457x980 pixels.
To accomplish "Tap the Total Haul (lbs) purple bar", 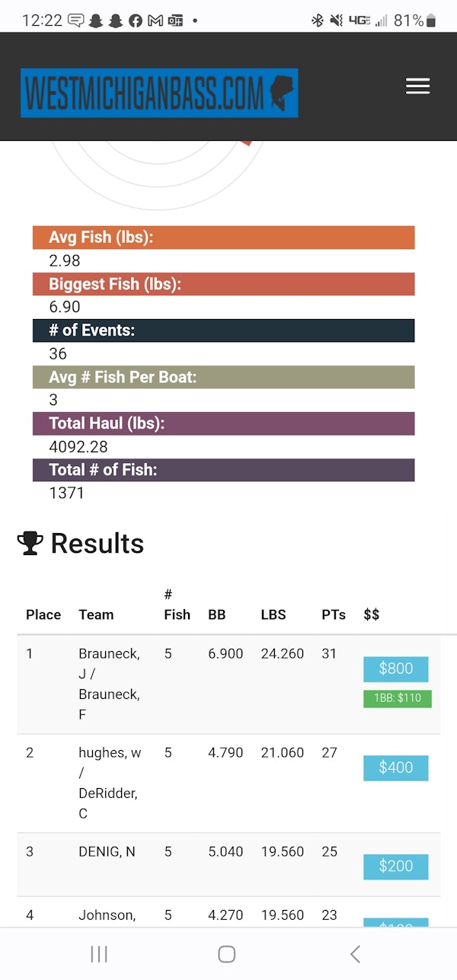I will [x=223, y=423].
